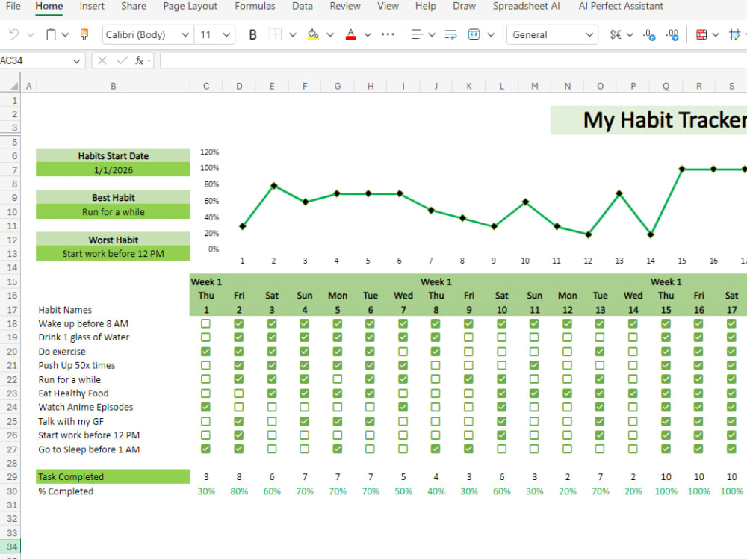Click the Name Box showing AC34
This screenshot has height=560, width=747.
pyautogui.click(x=36, y=60)
